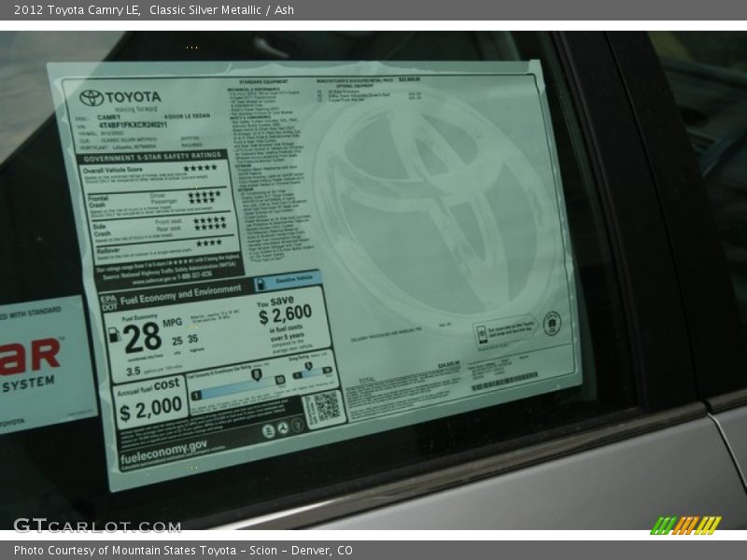Click the recycling symbol near the barcode area
Image resolution: width=747 pixels, height=560 pixels.
click(282, 427)
